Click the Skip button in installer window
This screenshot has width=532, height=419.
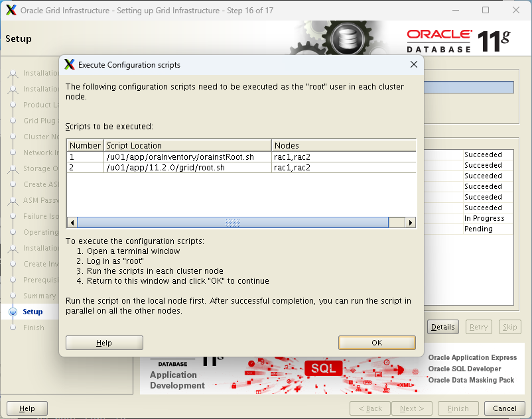click(x=509, y=327)
